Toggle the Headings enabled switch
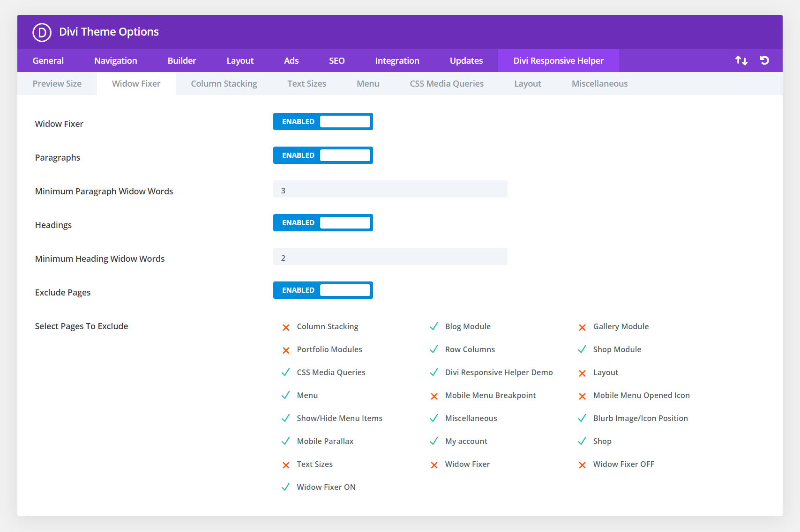This screenshot has height=532, width=800. (323, 223)
